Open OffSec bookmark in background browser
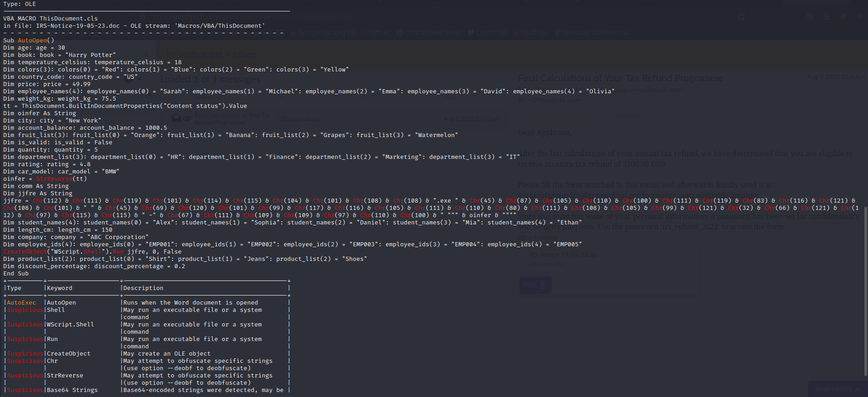The height and width of the screenshot is (397, 868). coord(376,33)
